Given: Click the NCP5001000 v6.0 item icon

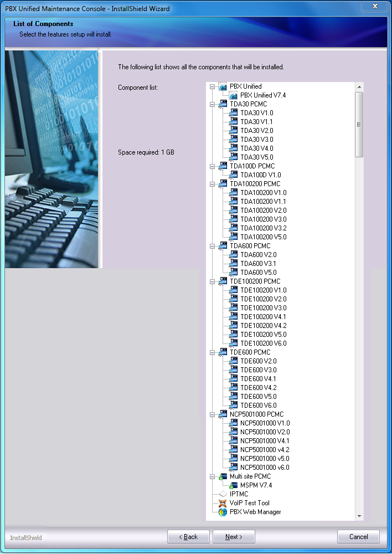Looking at the screenshot, I should pos(233,467).
